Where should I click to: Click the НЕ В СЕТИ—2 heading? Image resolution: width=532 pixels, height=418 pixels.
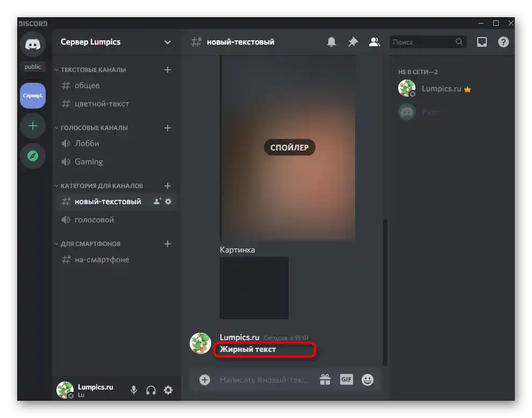(x=418, y=72)
